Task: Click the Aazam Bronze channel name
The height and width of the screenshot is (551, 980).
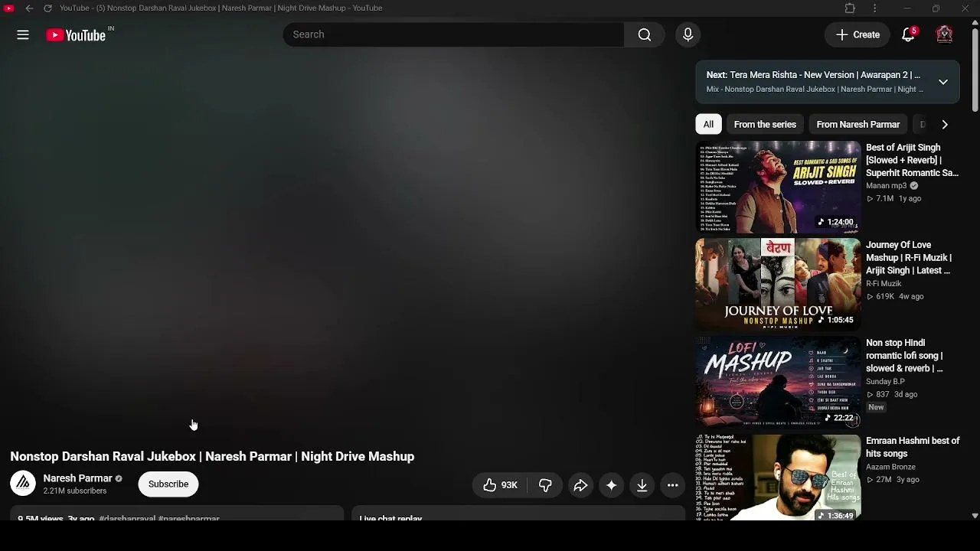Action: [x=890, y=467]
